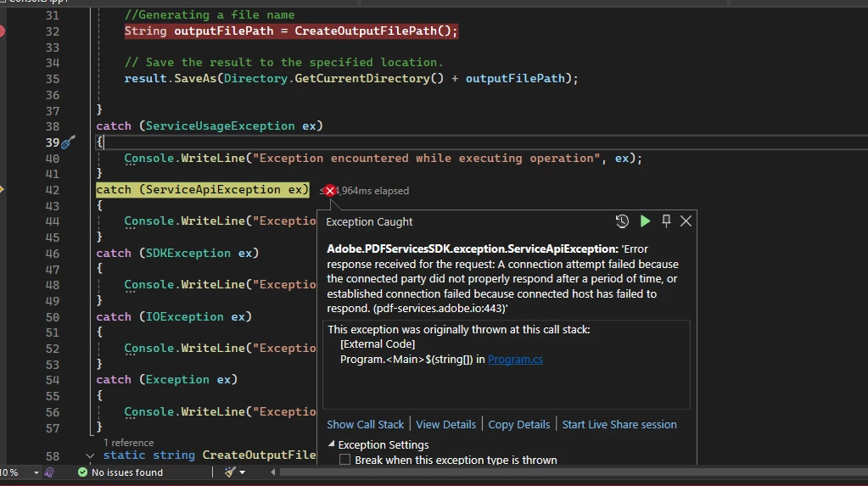Click highlighted catch (ServiceApiException ex) on line 42
This screenshot has height=486, width=868.
[203, 190]
